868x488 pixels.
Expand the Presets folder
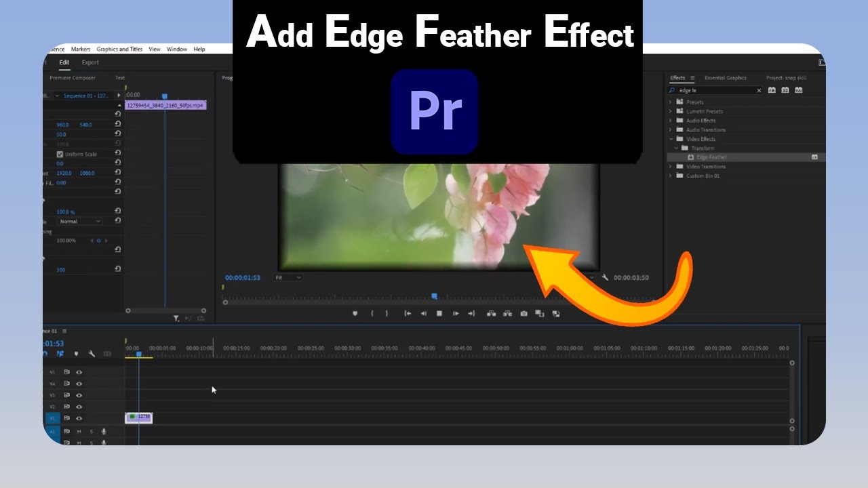click(671, 102)
